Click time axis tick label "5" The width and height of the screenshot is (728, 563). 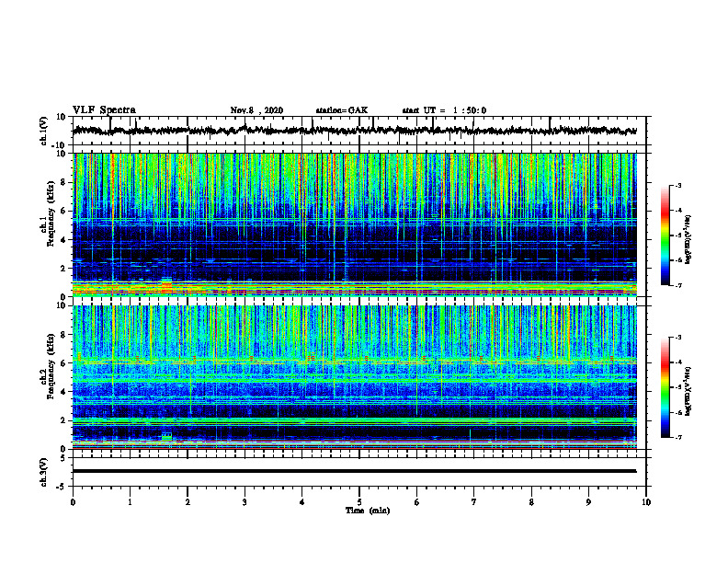[359, 502]
